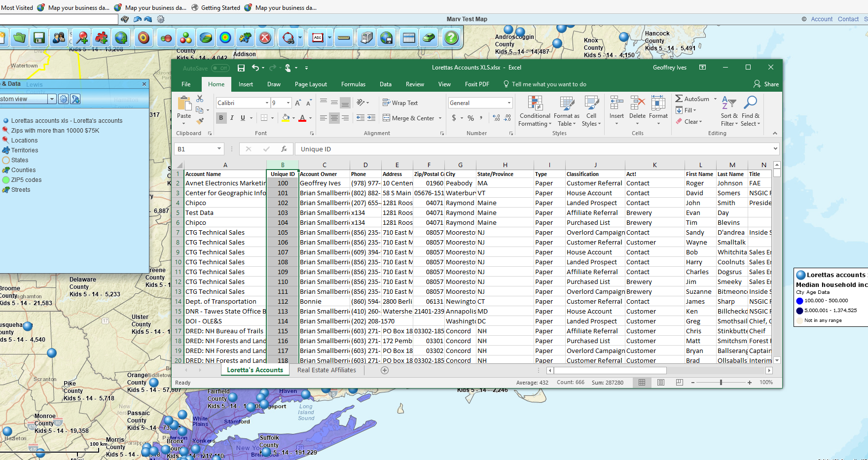Select the yellow ruler measure tool
868x460 pixels.
pyautogui.click(x=344, y=38)
